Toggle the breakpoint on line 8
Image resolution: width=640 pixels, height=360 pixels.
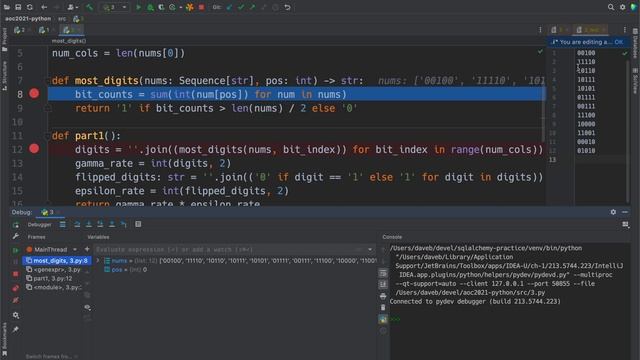pyautogui.click(x=34, y=94)
